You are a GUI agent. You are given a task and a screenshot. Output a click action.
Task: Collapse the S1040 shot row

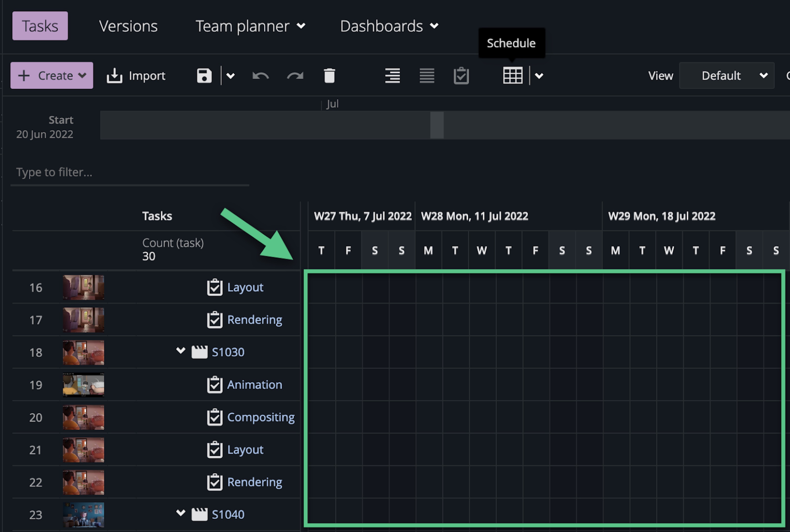pos(180,513)
